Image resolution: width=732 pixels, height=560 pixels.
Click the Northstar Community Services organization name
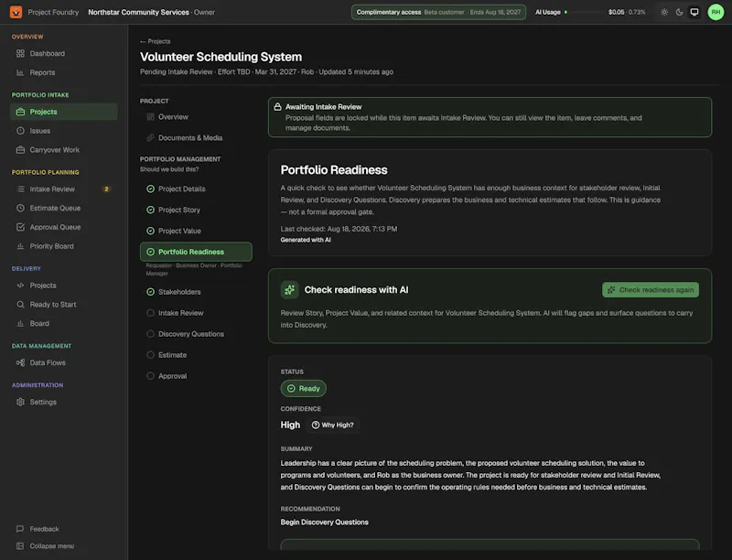click(139, 12)
